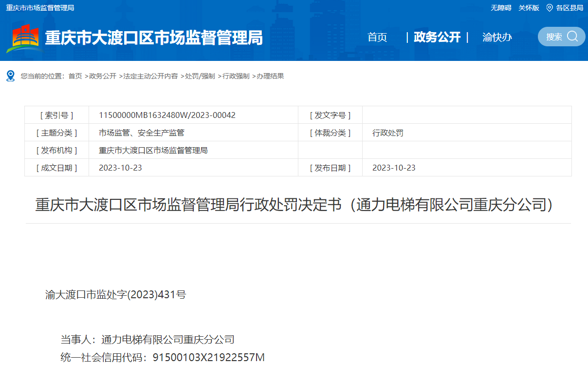
Task: Click the breadcrumb location marker icon
Action: click(10, 76)
